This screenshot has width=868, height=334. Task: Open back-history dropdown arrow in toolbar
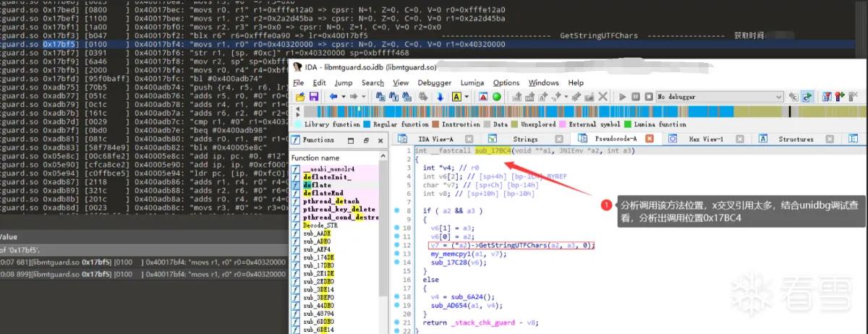tap(344, 97)
